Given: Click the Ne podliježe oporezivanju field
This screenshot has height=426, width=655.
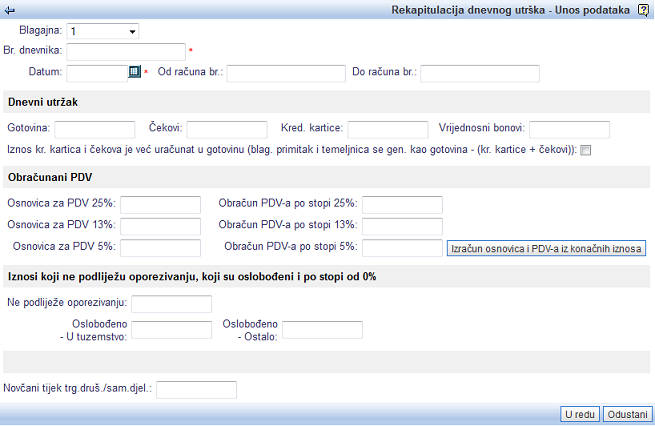Looking at the screenshot, I should coord(171,303).
